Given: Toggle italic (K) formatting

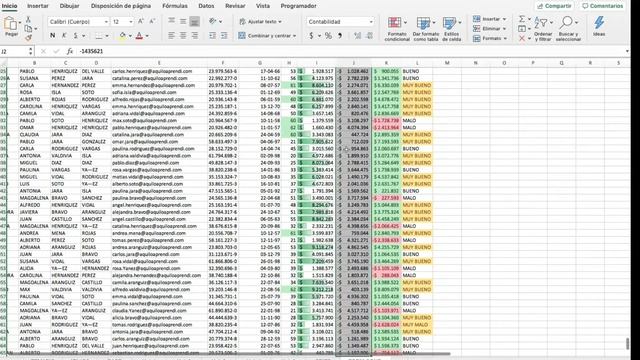Looking at the screenshot, I should click(64, 36).
